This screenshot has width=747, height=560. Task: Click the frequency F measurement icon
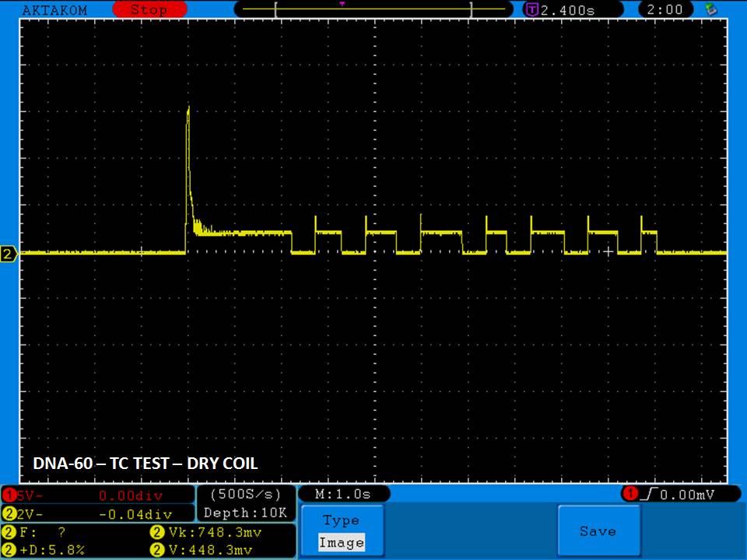pyautogui.click(x=9, y=533)
